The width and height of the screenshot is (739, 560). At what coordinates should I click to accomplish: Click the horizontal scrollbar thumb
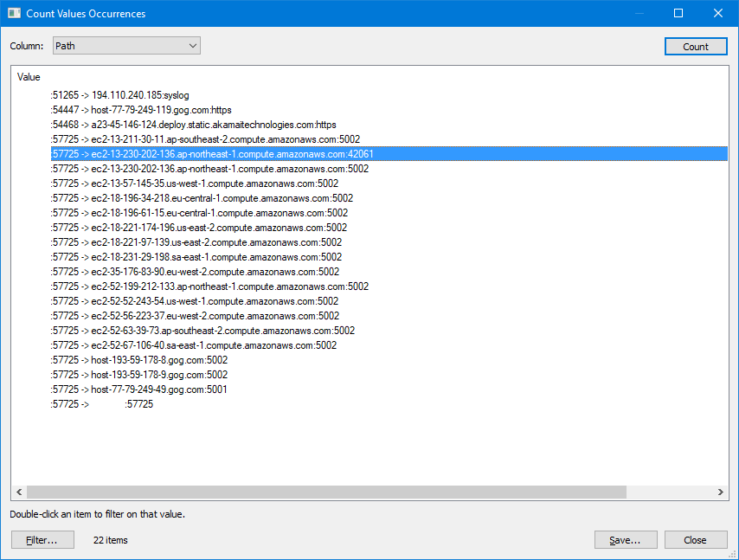point(326,492)
